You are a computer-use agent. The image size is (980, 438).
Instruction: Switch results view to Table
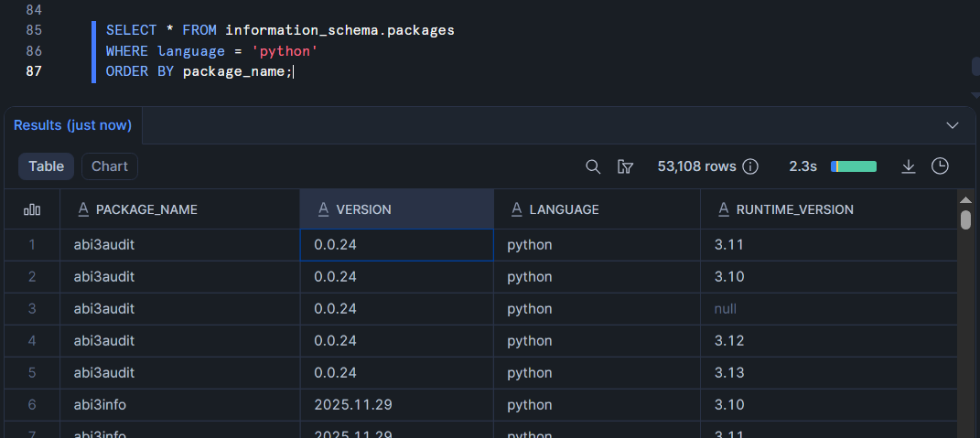(x=47, y=166)
